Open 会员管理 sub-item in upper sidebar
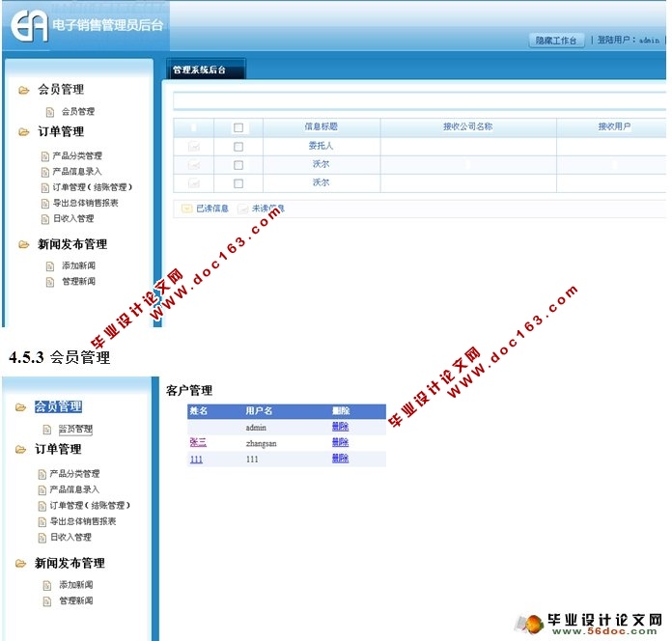The width and height of the screenshot is (672, 641). pyautogui.click(x=78, y=112)
